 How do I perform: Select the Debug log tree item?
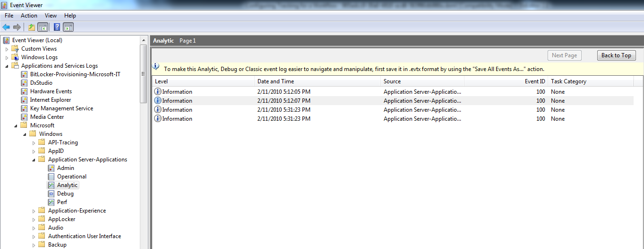click(65, 194)
